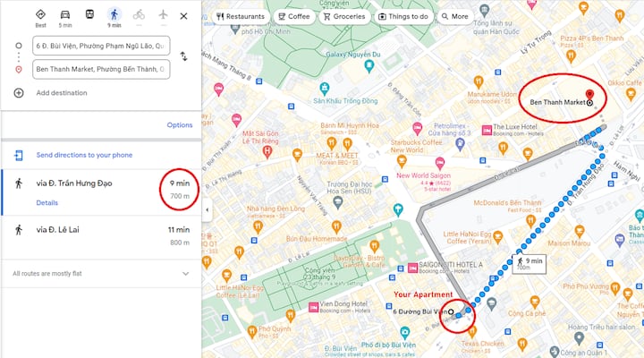Edit the Ben Thanh Market destination field
The image size is (644, 358).
click(101, 69)
